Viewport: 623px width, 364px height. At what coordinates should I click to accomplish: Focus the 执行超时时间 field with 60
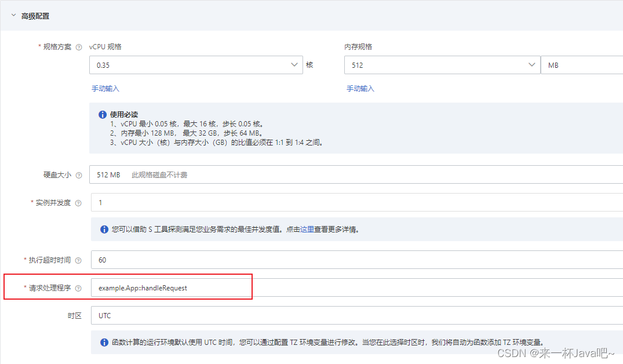click(x=357, y=260)
